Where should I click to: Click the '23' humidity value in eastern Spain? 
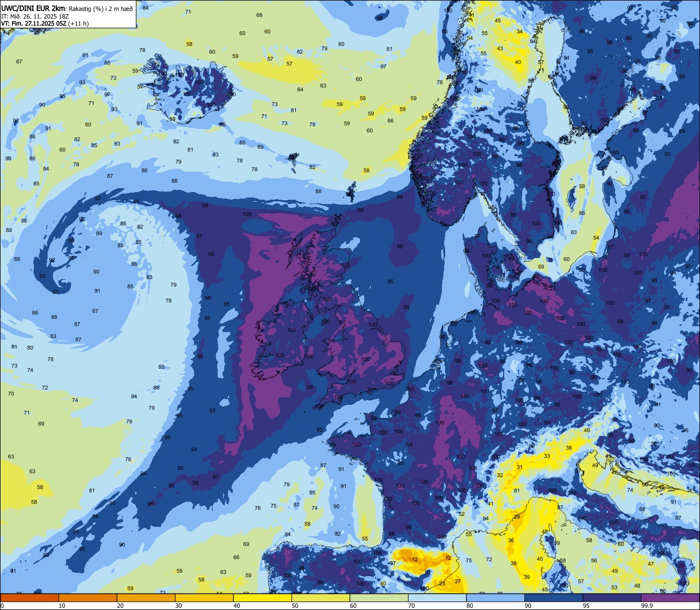tap(442, 584)
